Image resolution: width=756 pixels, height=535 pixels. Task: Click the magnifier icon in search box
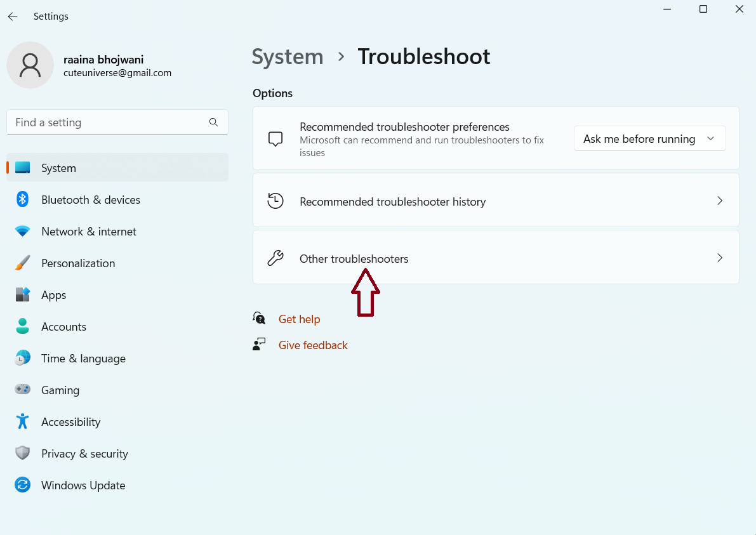click(x=213, y=122)
